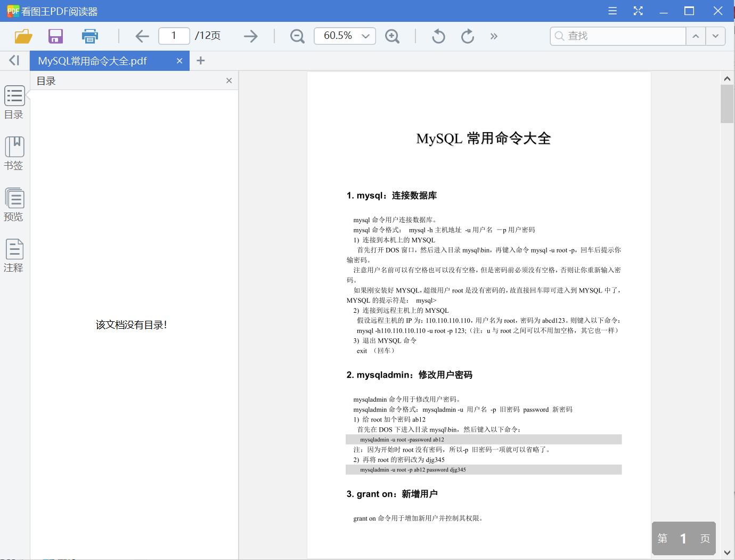Zoom out using the magnifier minus icon
This screenshot has height=560, width=735.
[297, 36]
